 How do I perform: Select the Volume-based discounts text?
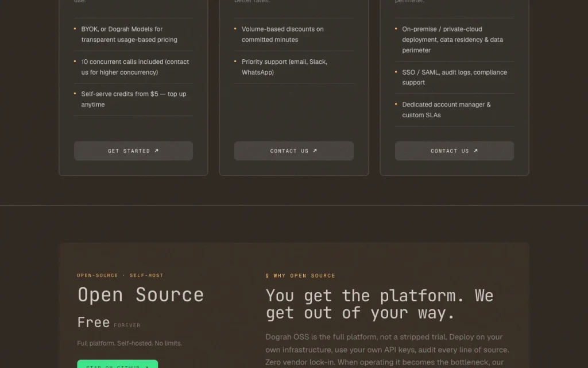pos(283,34)
